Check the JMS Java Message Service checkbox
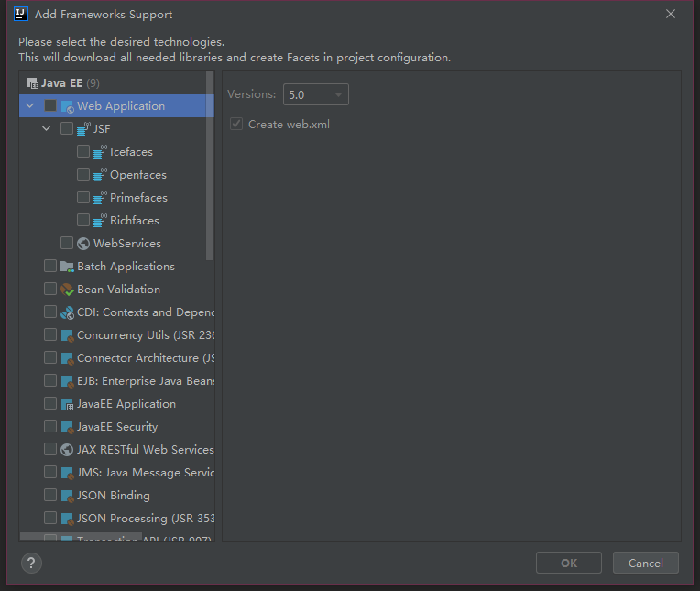This screenshot has height=591, width=700. tap(50, 472)
